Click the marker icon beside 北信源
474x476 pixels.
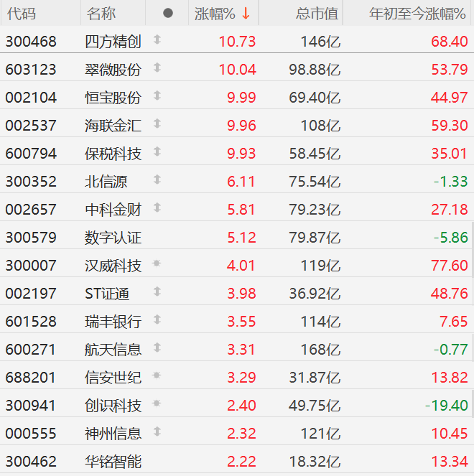pos(157,179)
